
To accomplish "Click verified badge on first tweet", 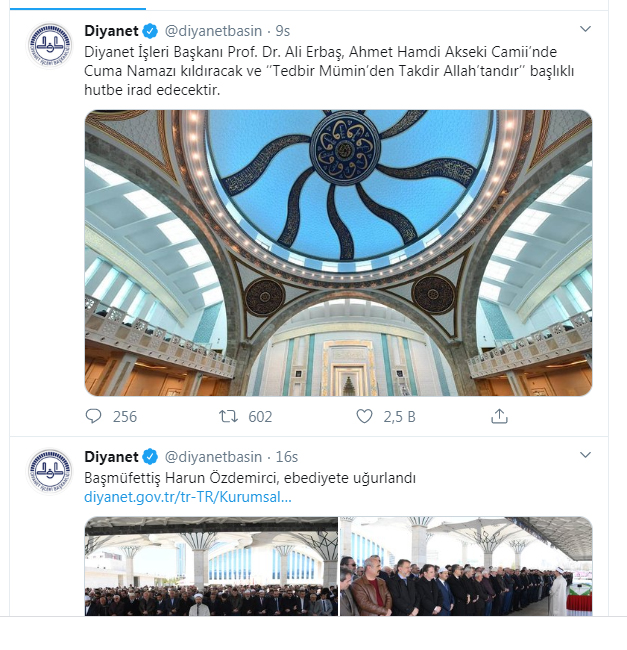I will point(150,31).
